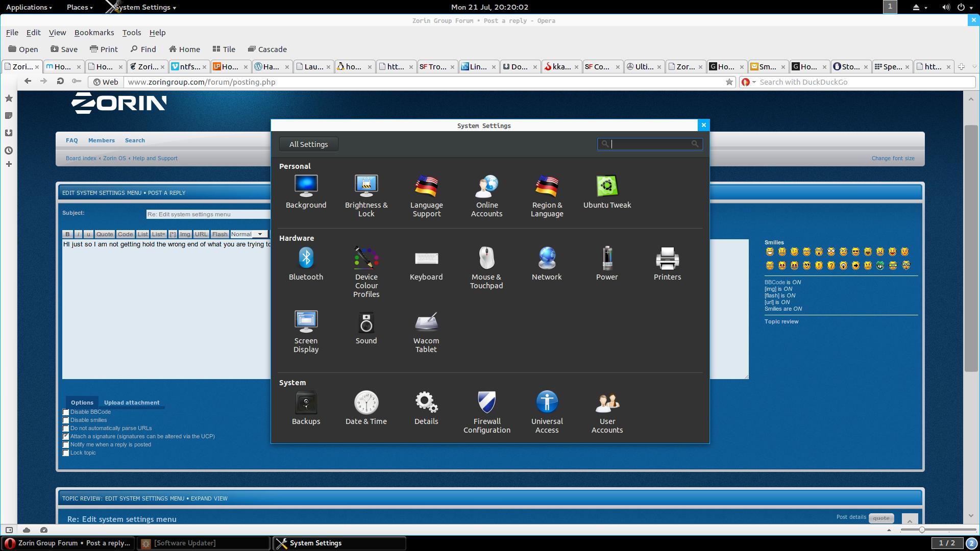
Task: Uncheck Attach a signature checkbox
Action: (66, 437)
